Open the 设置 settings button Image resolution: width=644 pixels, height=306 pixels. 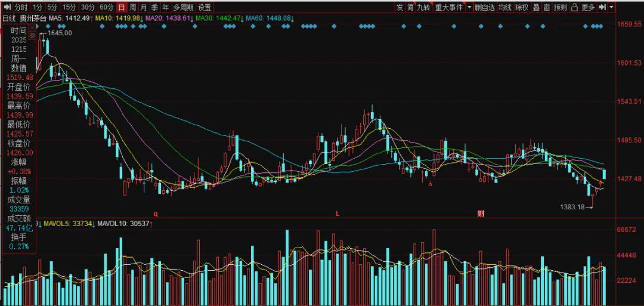point(205,7)
